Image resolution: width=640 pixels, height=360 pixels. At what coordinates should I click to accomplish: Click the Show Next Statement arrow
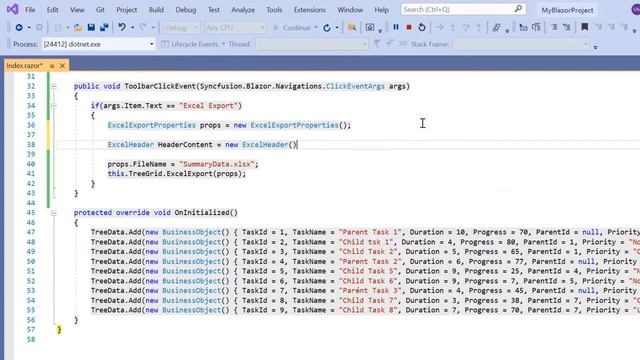[440, 27]
